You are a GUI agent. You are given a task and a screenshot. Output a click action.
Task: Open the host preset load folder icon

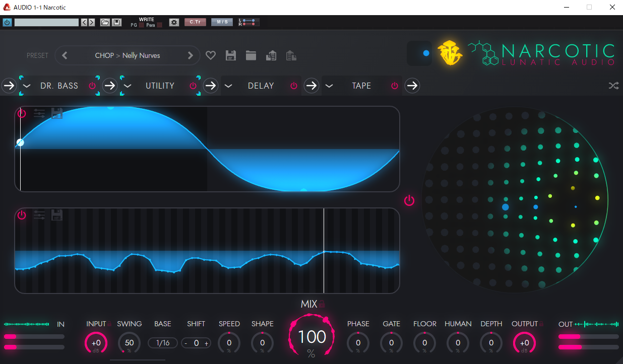[x=105, y=23]
